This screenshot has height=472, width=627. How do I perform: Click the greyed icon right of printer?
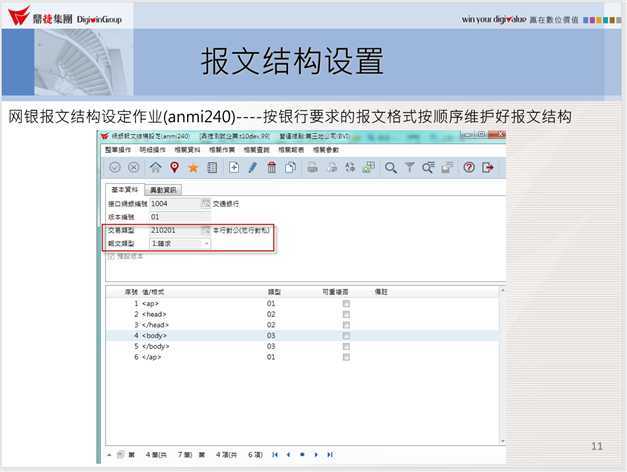(332, 168)
